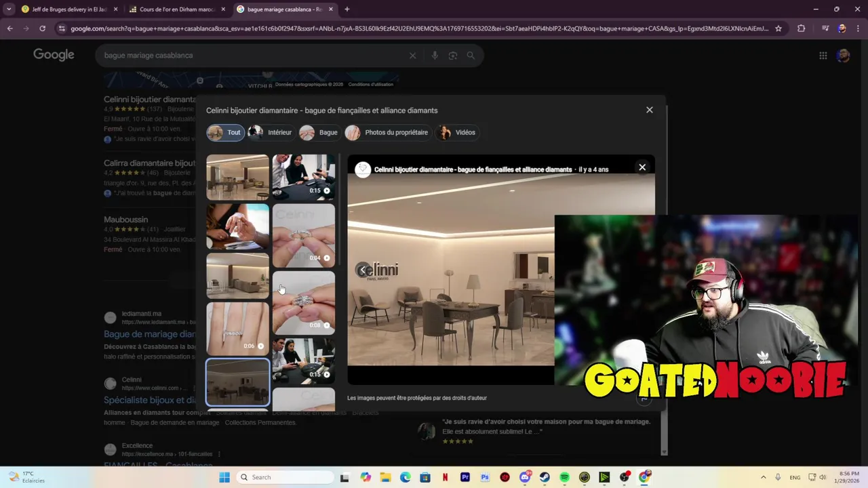Select the Vidéos filter chip
Viewport: 868px width, 488px height.
[457, 132]
